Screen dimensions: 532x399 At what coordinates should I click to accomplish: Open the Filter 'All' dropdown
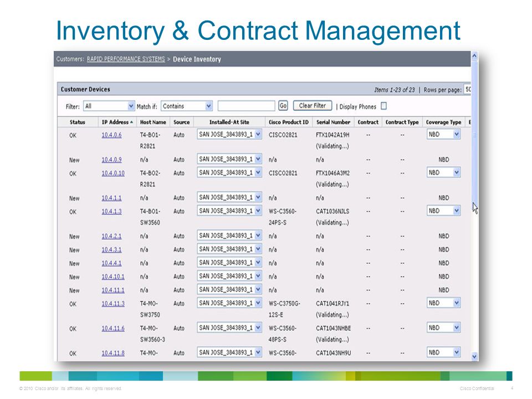point(109,106)
